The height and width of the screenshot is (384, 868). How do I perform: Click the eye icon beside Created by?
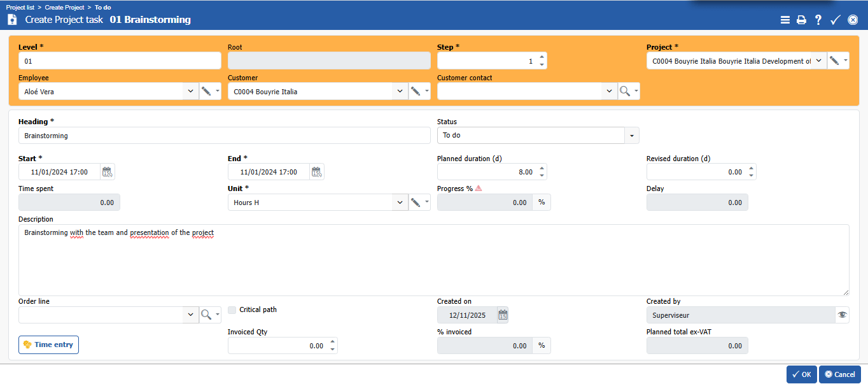click(843, 315)
